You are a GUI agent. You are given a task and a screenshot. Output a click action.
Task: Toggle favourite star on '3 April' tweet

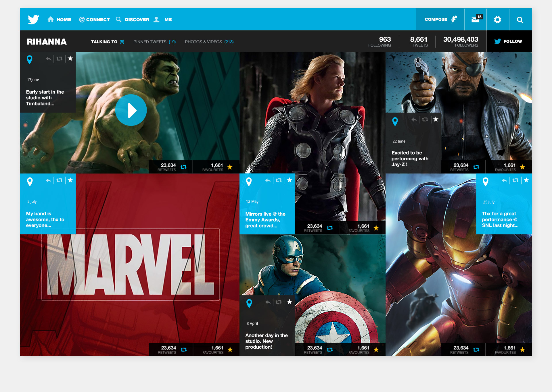[290, 302]
